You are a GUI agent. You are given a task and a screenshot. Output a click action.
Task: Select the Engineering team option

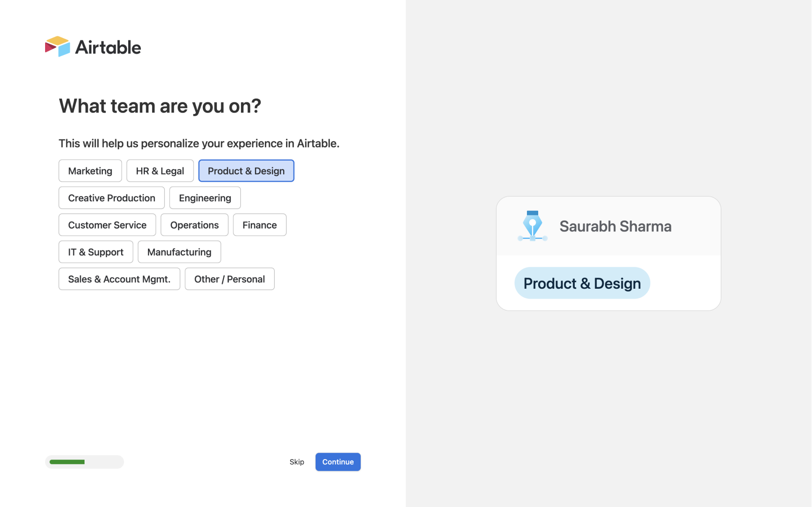205,198
